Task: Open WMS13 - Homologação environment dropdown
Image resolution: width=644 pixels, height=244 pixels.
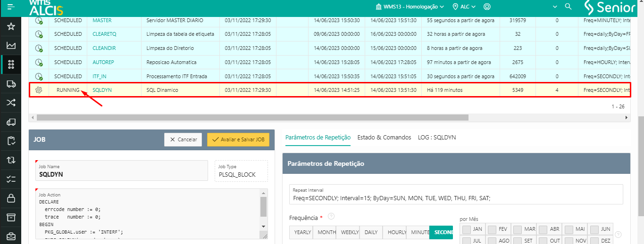Action: 410,7
